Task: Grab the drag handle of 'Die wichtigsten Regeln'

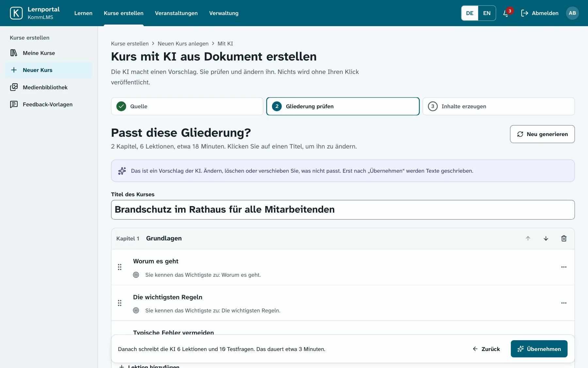Action: pyautogui.click(x=120, y=303)
